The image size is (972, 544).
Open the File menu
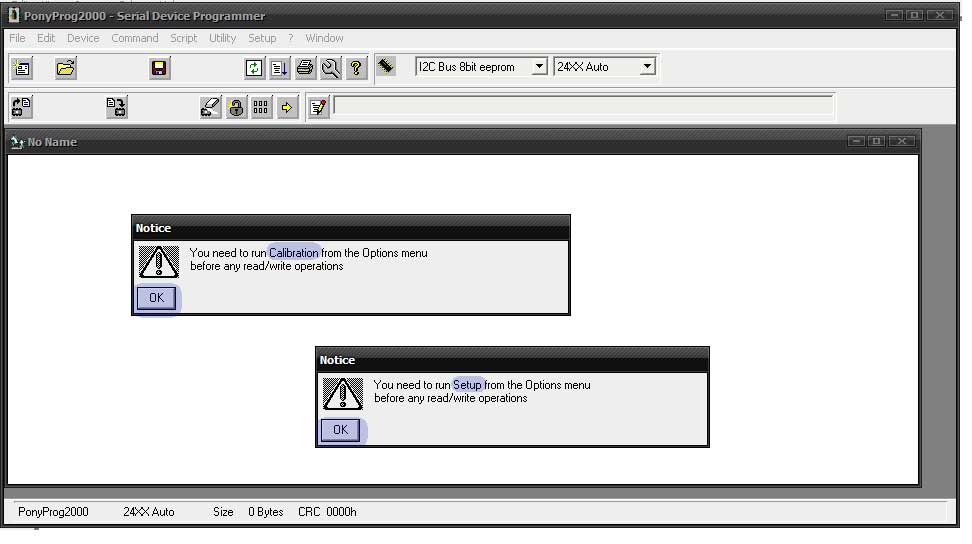(17, 38)
